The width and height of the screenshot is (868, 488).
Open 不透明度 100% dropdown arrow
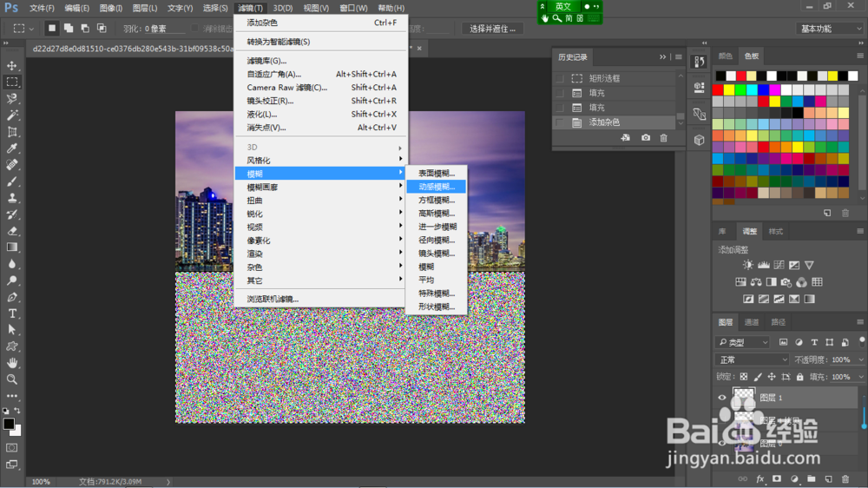(x=861, y=360)
